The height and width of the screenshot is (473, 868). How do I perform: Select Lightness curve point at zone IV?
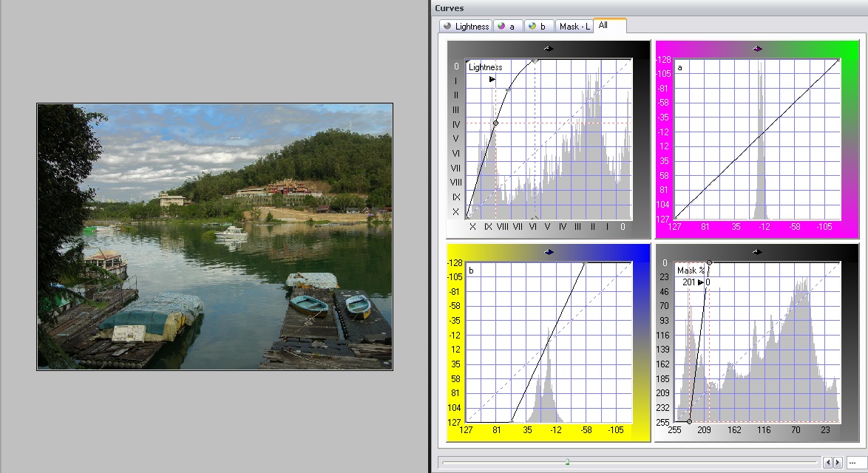coord(495,123)
